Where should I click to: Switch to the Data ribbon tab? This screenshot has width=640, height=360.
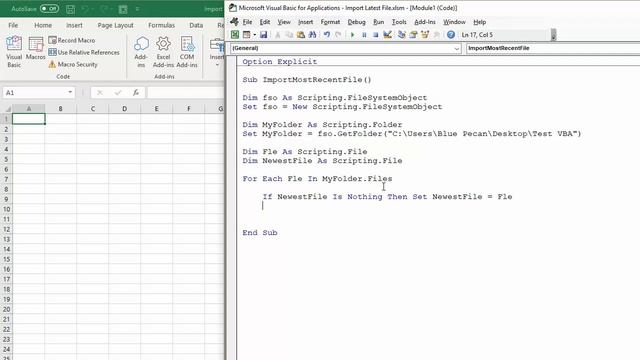[x=196, y=25]
